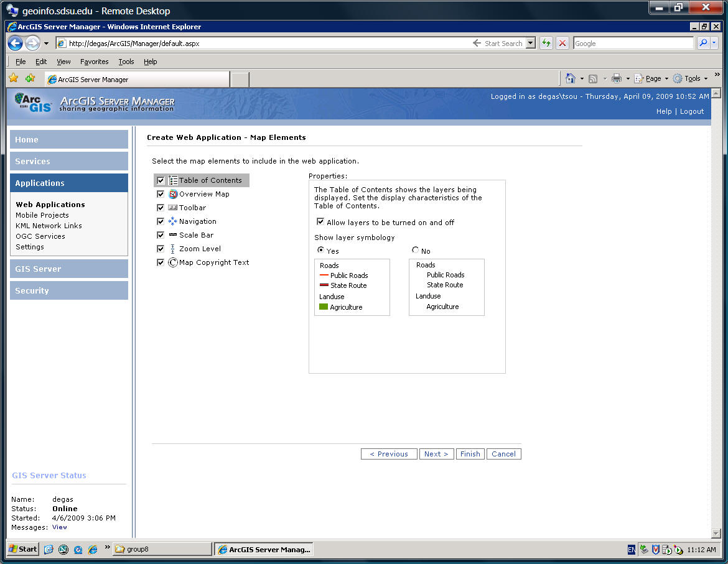This screenshot has height=564, width=728.
Task: Click the Overview Map icon
Action: 173,194
